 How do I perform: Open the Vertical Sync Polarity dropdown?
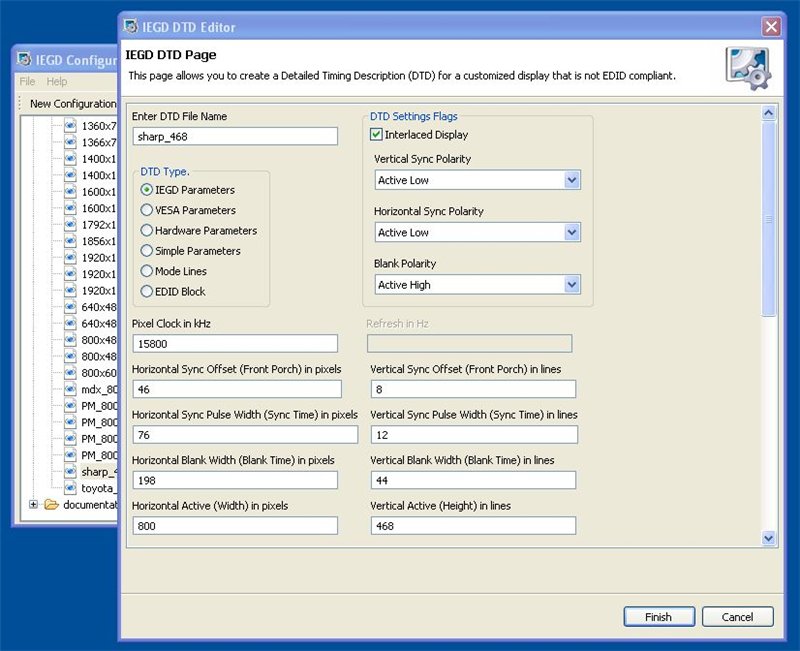tap(571, 180)
